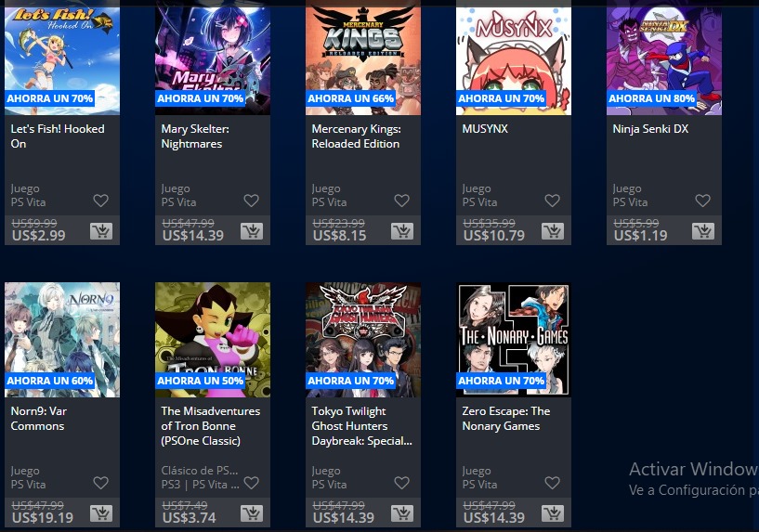The image size is (759, 532).
Task: Open Tokyo Twilight Ghost Hunters Daybreak title
Action: point(361,425)
